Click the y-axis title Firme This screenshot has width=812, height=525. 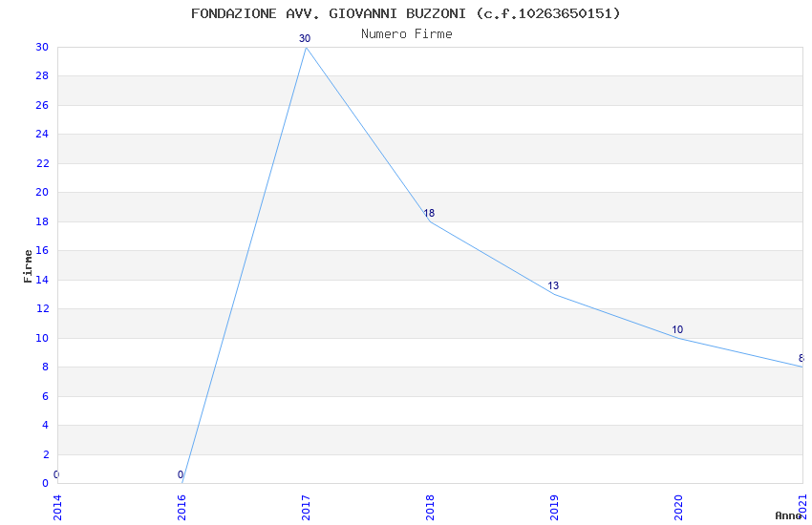click(x=28, y=266)
